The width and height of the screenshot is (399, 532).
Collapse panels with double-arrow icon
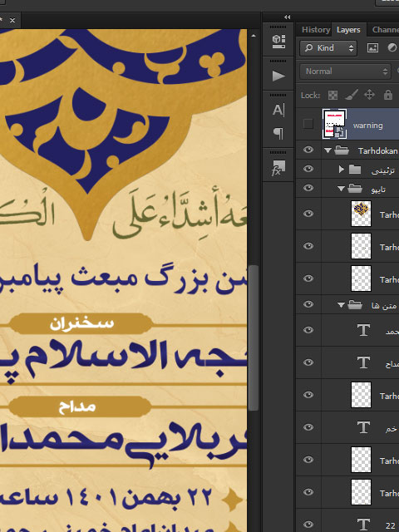pyautogui.click(x=288, y=17)
